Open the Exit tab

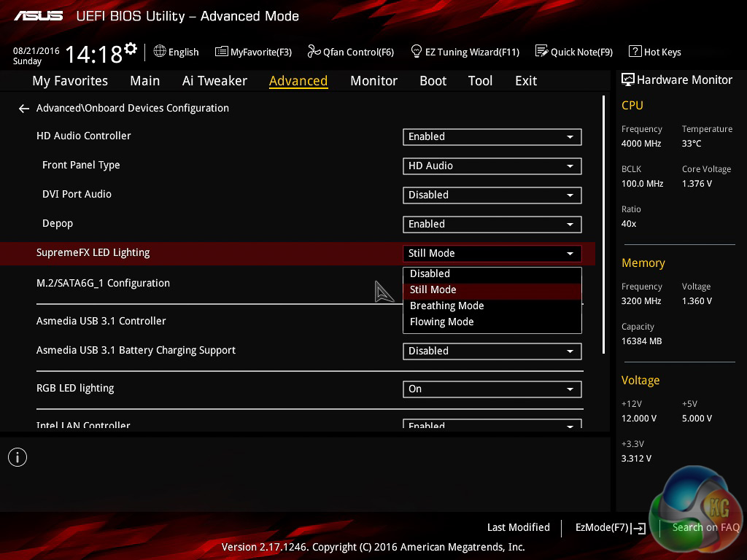[x=526, y=81]
